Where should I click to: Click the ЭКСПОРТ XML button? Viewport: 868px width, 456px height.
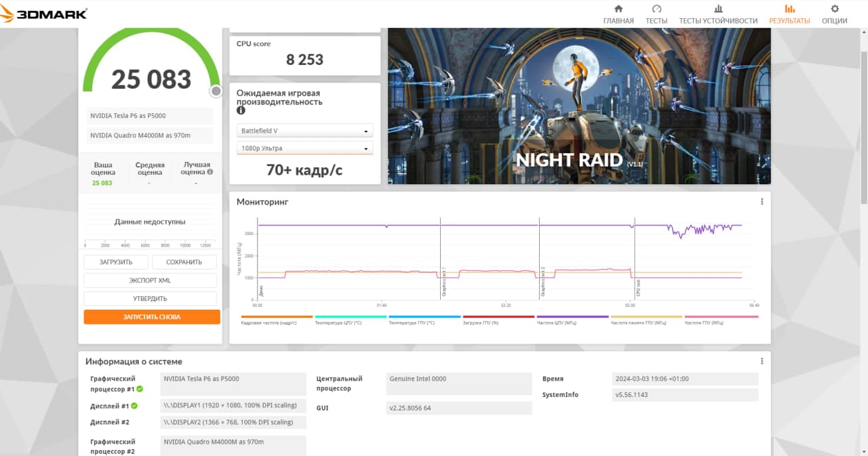(x=150, y=281)
